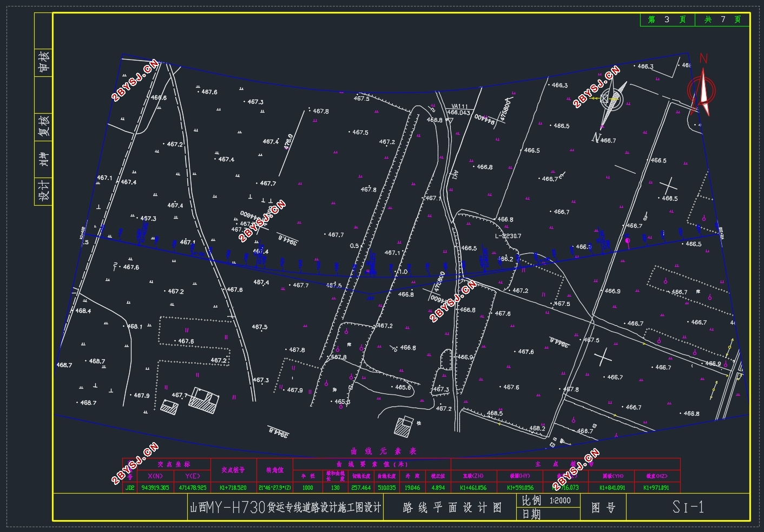
Task: Click the K1+718.520 station value
Action: click(x=233, y=488)
